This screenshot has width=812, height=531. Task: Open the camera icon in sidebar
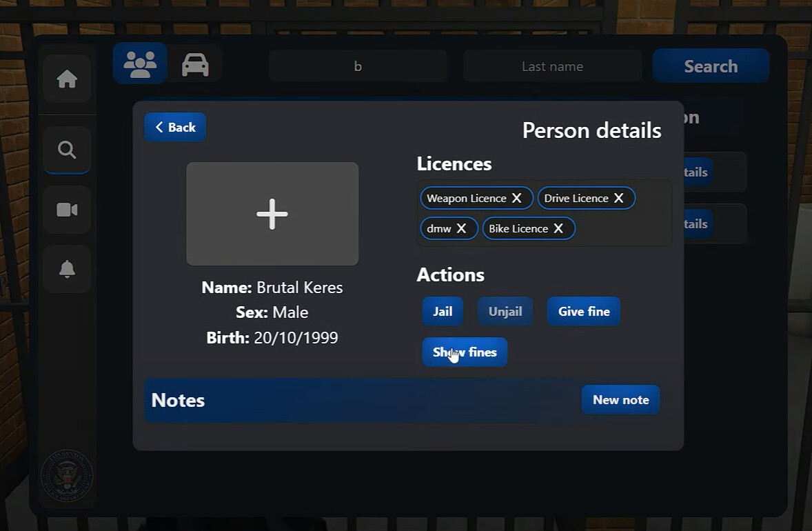tap(67, 210)
